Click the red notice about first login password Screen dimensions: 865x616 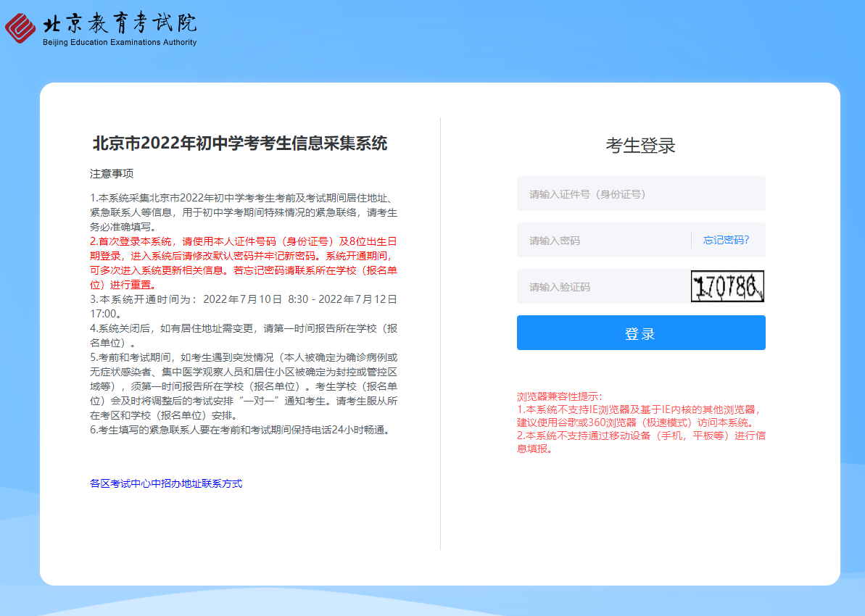click(x=243, y=263)
